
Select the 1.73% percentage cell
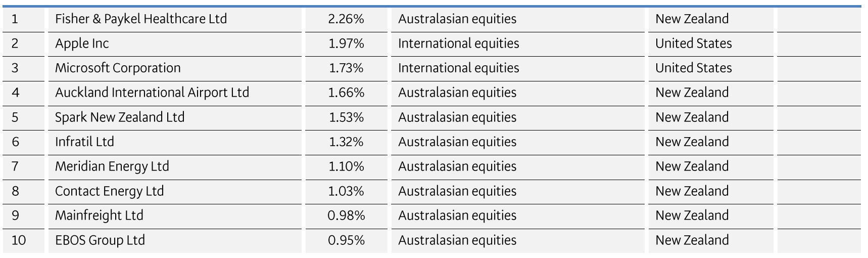click(346, 68)
